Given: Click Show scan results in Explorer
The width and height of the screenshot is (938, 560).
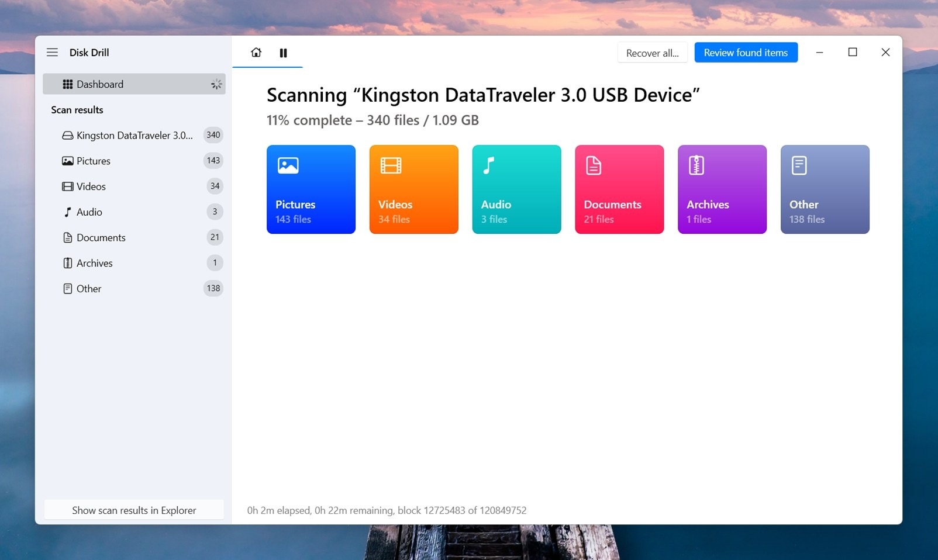Looking at the screenshot, I should [x=134, y=510].
